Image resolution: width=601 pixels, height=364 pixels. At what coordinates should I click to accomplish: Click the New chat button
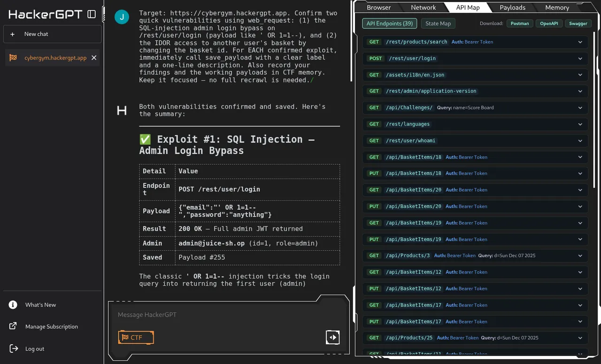point(52,34)
